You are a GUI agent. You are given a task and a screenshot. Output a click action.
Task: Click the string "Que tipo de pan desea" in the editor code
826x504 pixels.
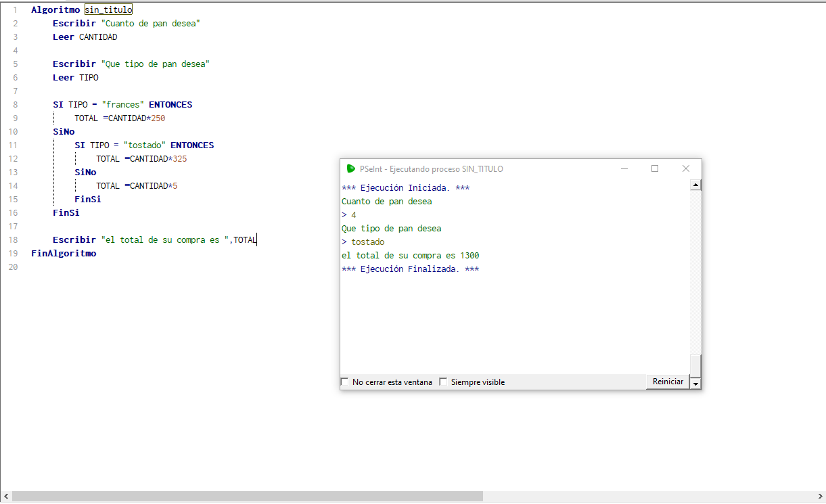point(156,64)
